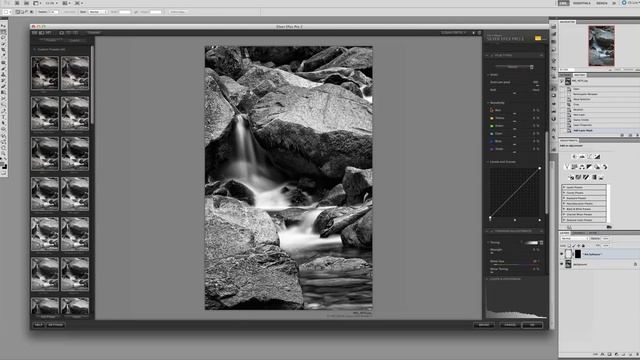Hide the top layer's visibility eye
640x360 pixels.
tap(562, 254)
